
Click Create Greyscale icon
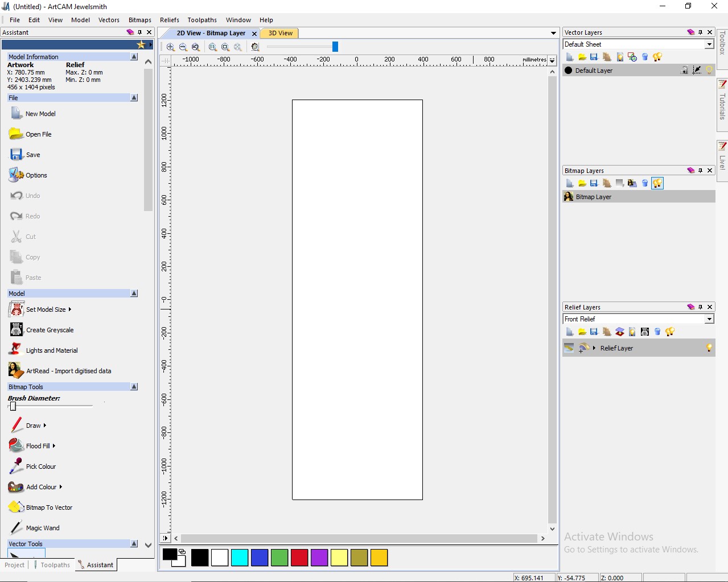tap(17, 330)
